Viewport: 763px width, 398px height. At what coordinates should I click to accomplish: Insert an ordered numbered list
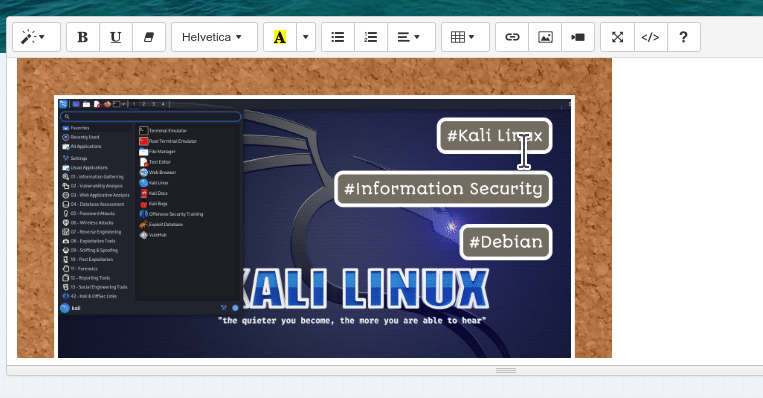coord(371,37)
